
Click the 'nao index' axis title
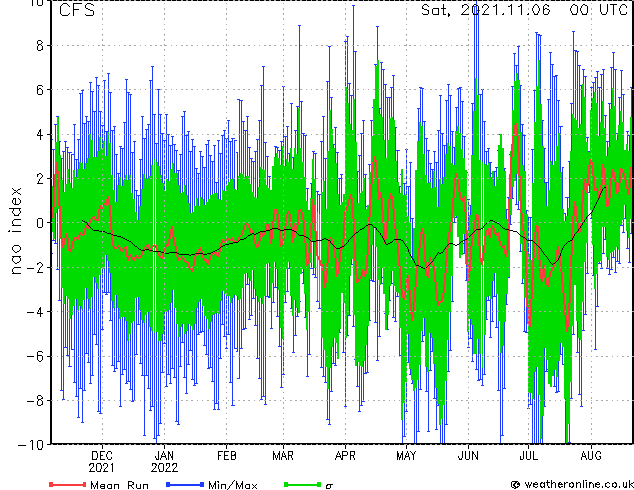click(x=15, y=231)
